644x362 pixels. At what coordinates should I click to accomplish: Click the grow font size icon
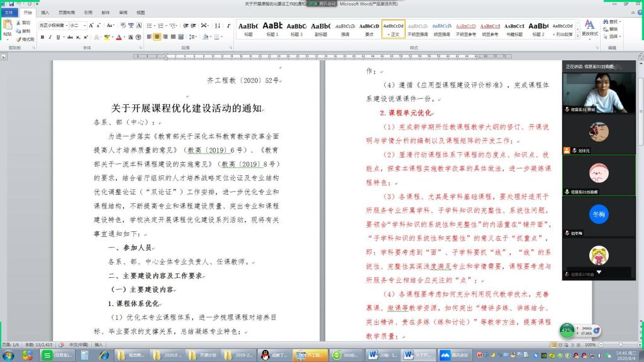pos(91,25)
